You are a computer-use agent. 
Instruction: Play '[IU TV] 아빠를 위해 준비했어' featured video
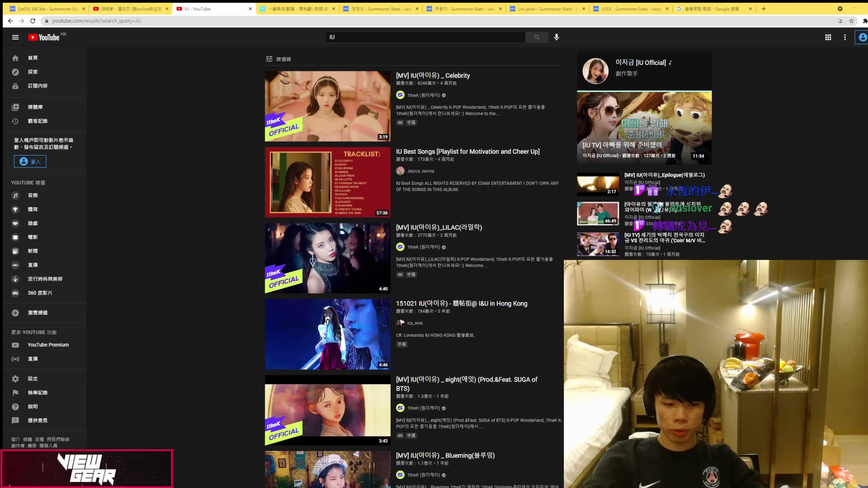point(644,128)
